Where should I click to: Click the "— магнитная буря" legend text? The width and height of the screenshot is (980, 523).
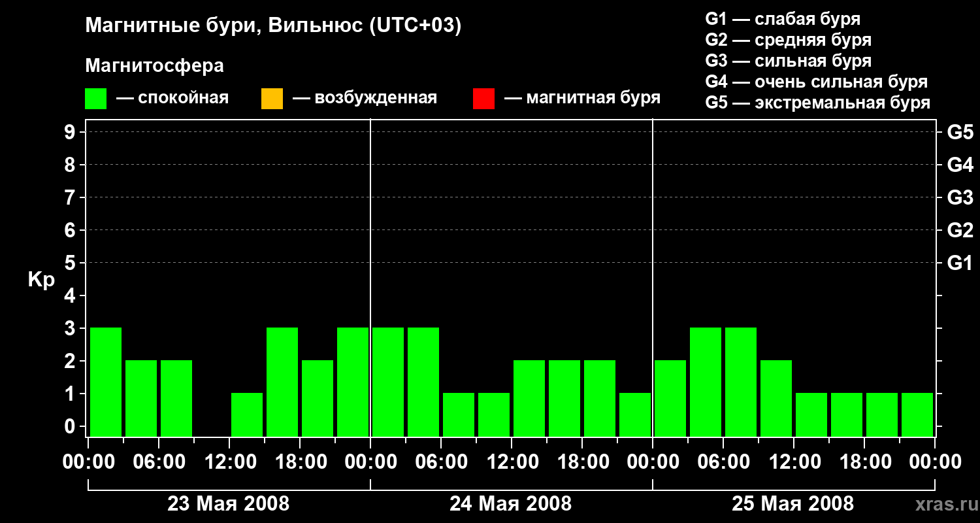point(583,98)
